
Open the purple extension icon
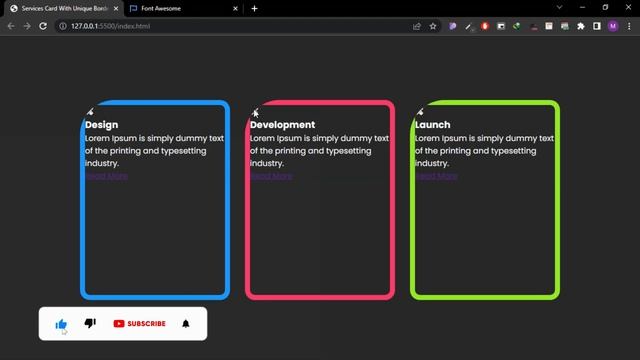(x=453, y=26)
